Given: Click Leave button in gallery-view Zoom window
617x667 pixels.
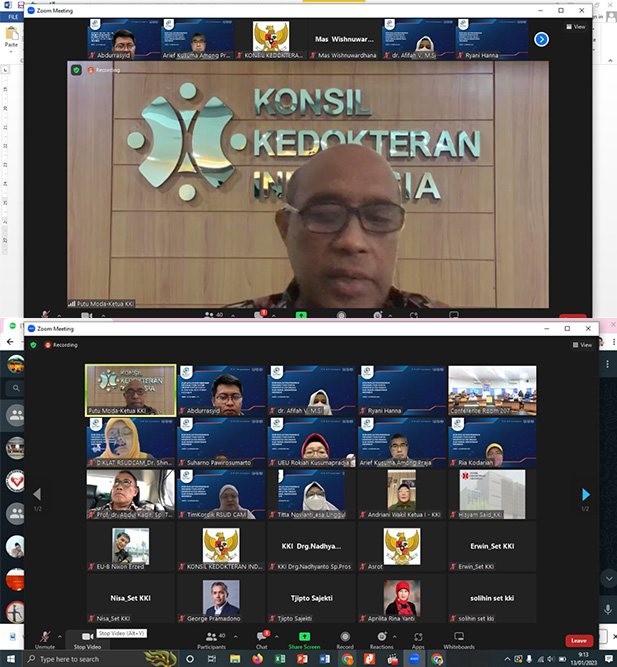Looking at the screenshot, I should (579, 641).
